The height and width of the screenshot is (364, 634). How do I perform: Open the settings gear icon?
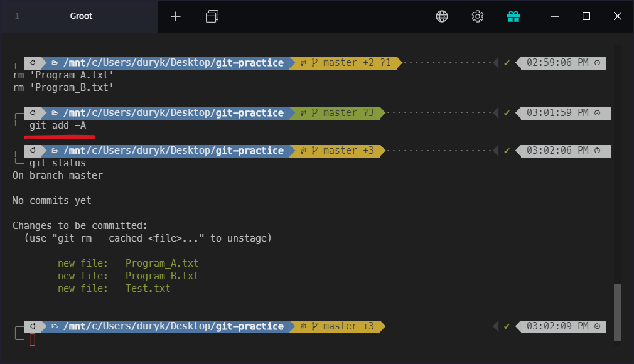478,16
